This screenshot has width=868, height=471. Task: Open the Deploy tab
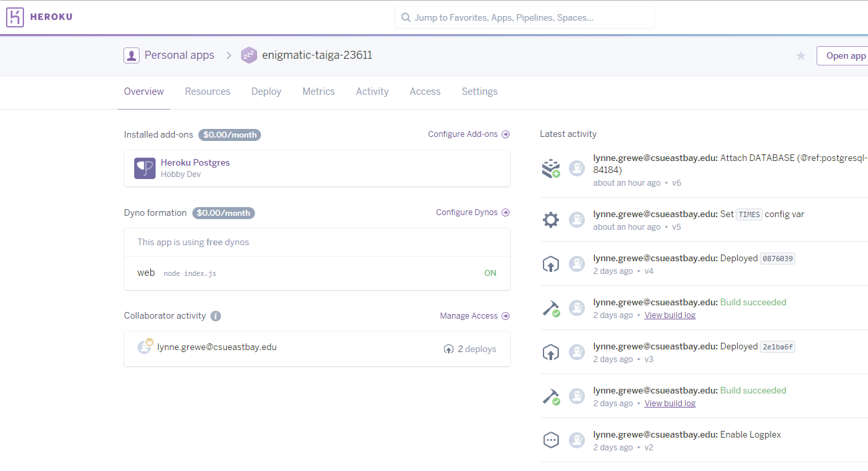pos(266,92)
